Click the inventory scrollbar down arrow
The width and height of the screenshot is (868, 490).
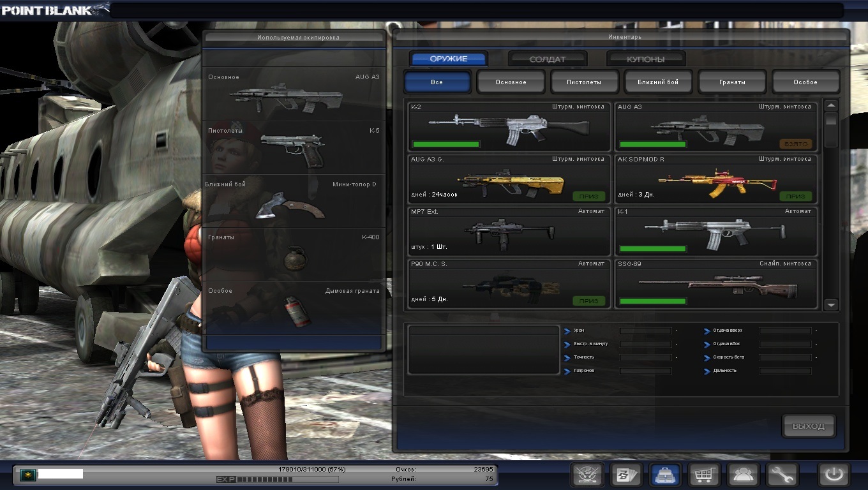click(x=831, y=305)
